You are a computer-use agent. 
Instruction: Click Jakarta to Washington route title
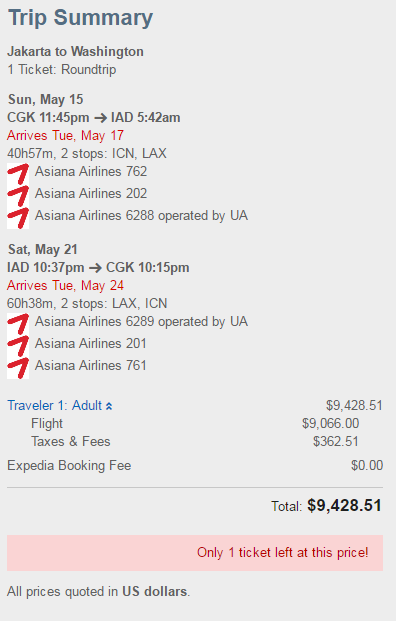[76, 51]
